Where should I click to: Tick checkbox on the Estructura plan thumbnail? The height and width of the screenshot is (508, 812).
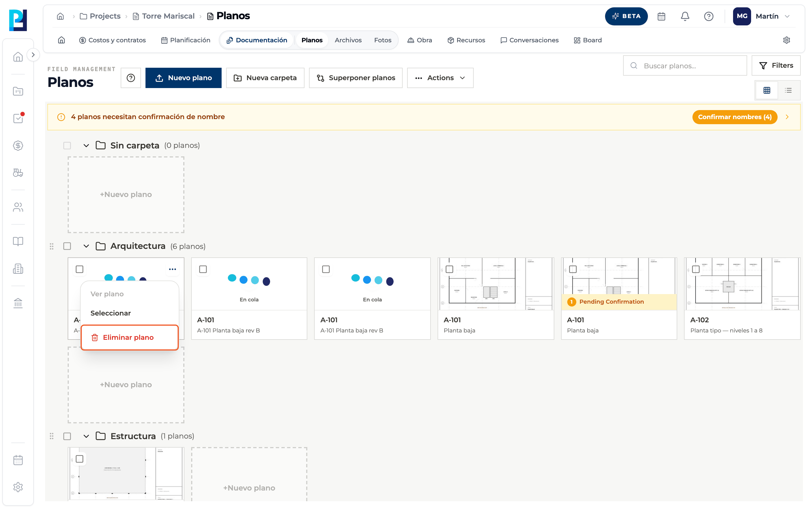click(80, 459)
